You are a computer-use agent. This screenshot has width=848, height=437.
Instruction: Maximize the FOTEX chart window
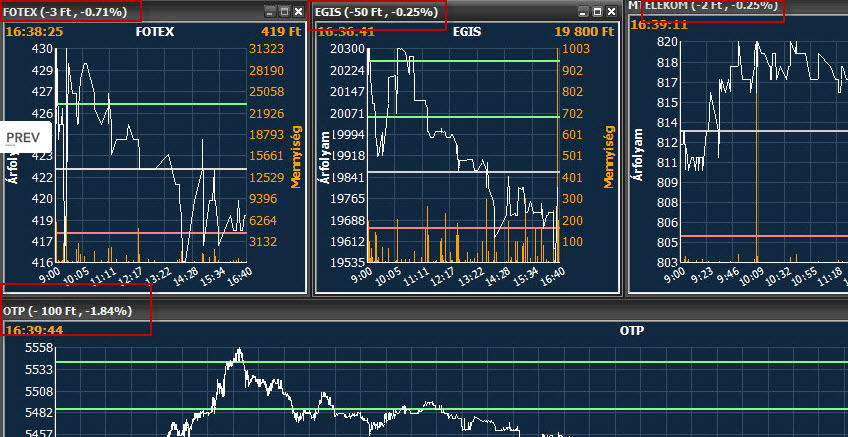(285, 11)
